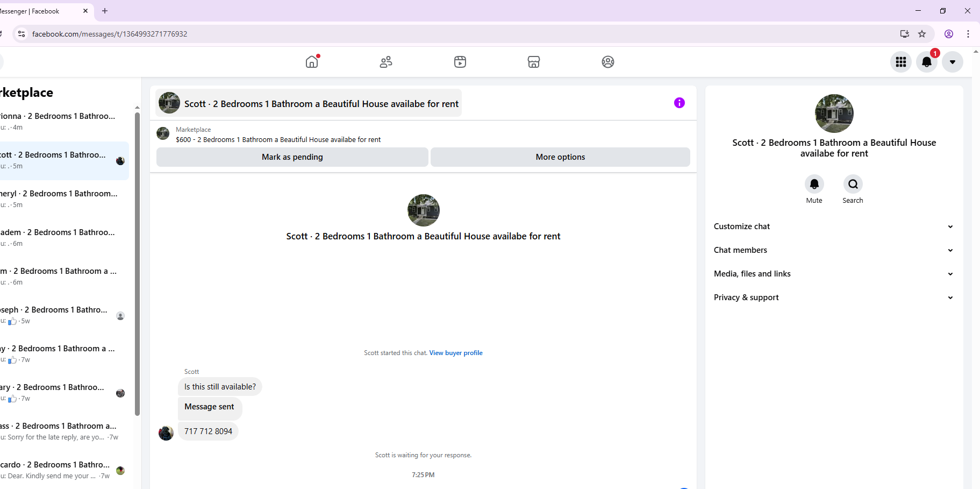Viewport: 980px width, 489px height.
Task: Click the 'Is this still available?' message
Action: (220, 387)
